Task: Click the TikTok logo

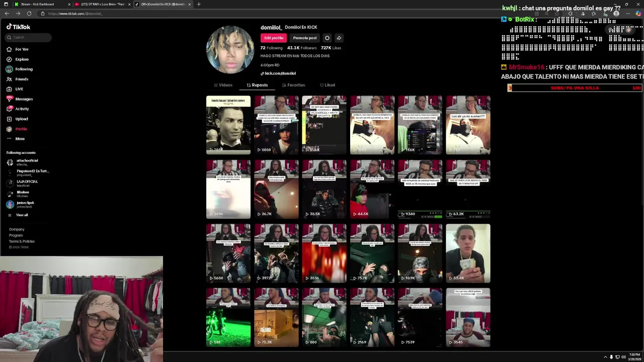Action: click(x=18, y=27)
